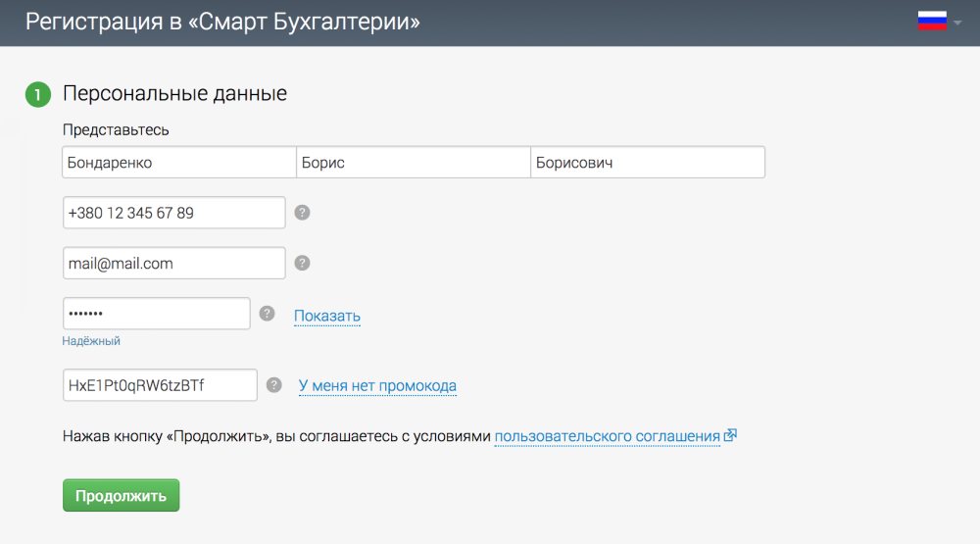Open the пользовательского соглашения link
The height and width of the screenshot is (544, 980).
click(607, 436)
